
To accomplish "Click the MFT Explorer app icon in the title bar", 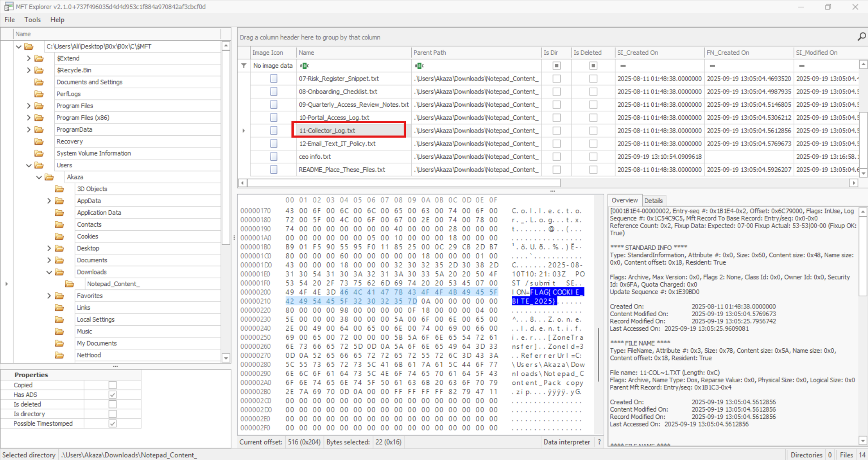I will (x=9, y=7).
